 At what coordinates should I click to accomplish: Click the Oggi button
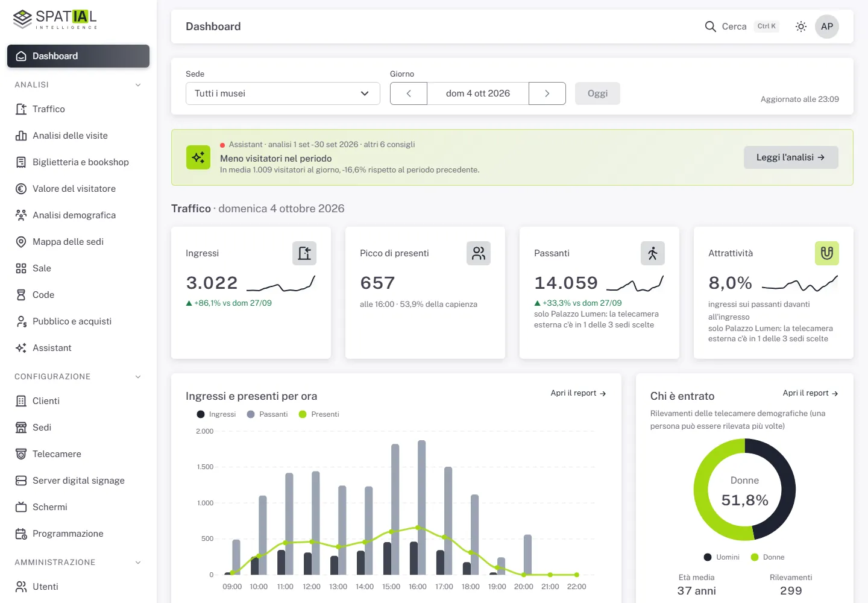[x=597, y=93]
